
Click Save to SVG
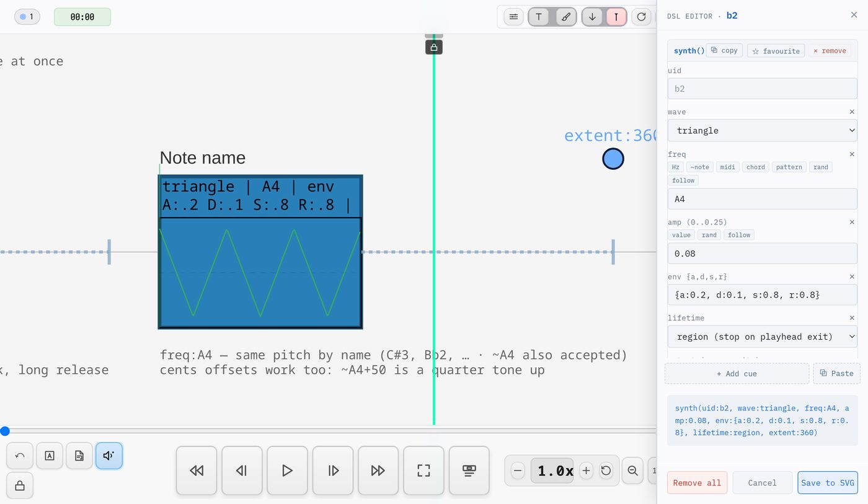coord(827,483)
